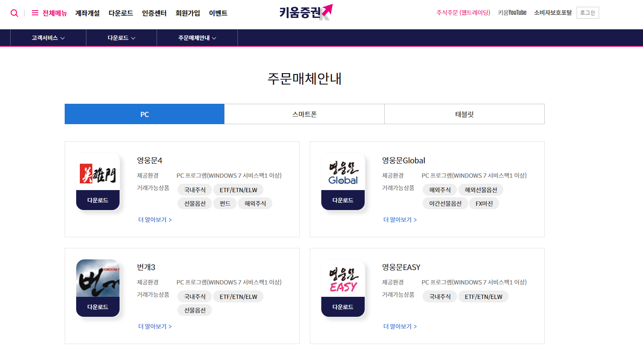The image size is (643, 364).
Task: Click ETF/ETN/ELW tag under 영웅문EASY
Action: 483,296
